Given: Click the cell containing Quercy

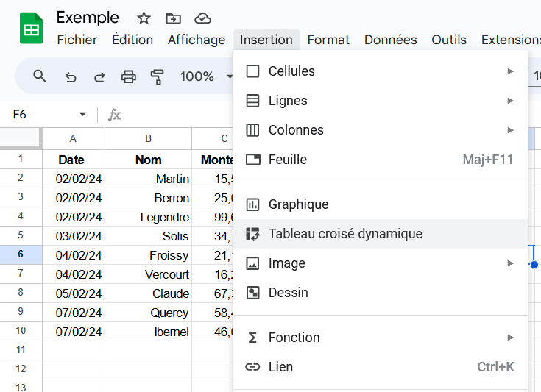Looking at the screenshot, I should (149, 313).
